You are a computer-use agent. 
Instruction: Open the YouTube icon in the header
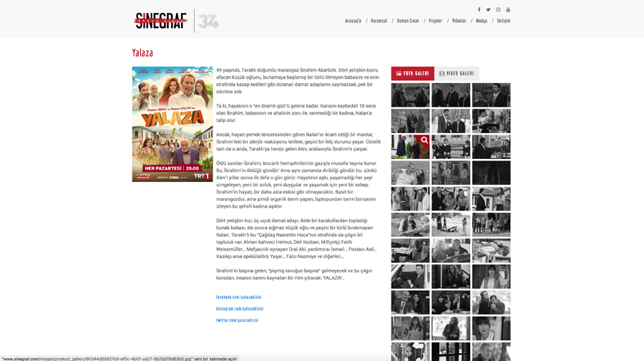pyautogui.click(x=508, y=10)
